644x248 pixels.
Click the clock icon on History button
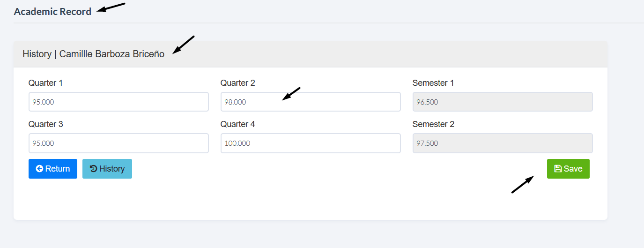[x=93, y=169]
